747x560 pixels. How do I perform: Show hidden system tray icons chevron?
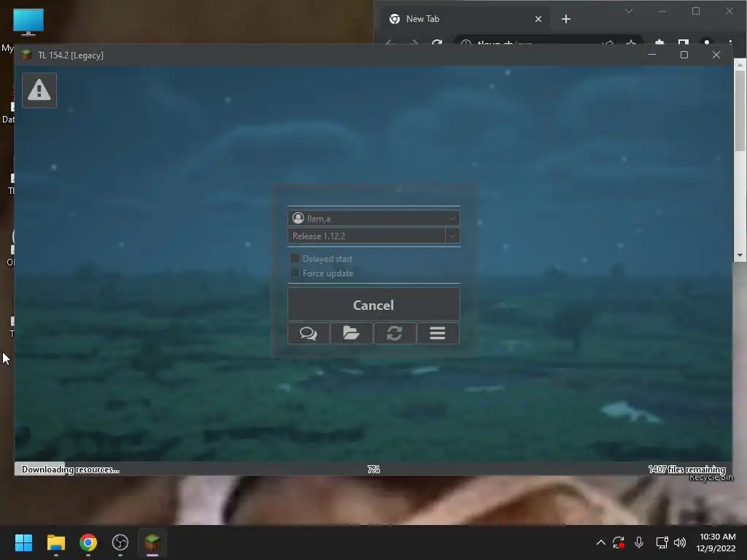pyautogui.click(x=601, y=542)
